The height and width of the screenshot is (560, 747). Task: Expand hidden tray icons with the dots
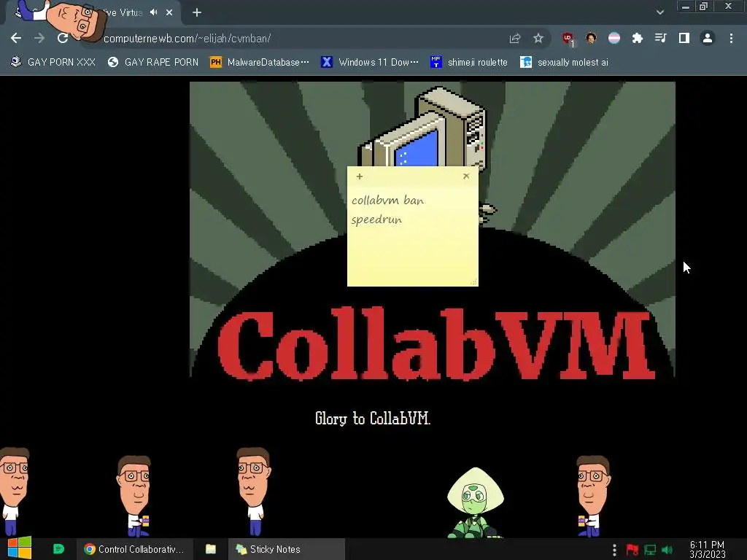(x=614, y=550)
